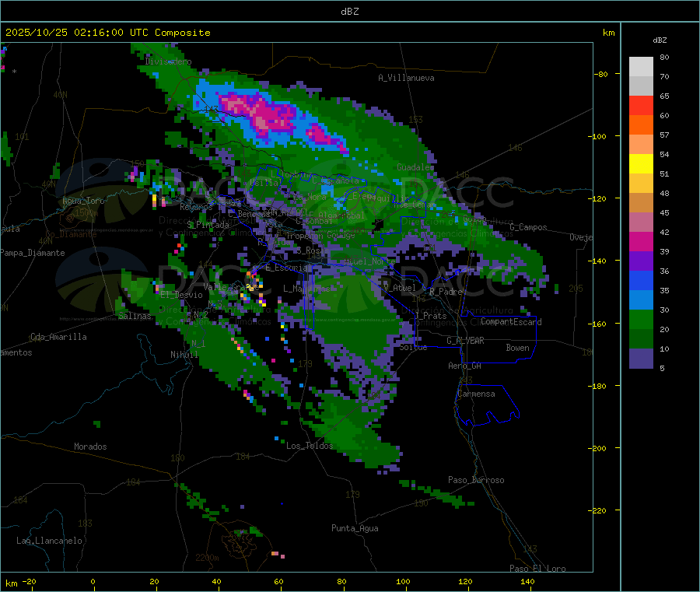
Task: Click the CompantEscard map label
Action: click(x=511, y=322)
